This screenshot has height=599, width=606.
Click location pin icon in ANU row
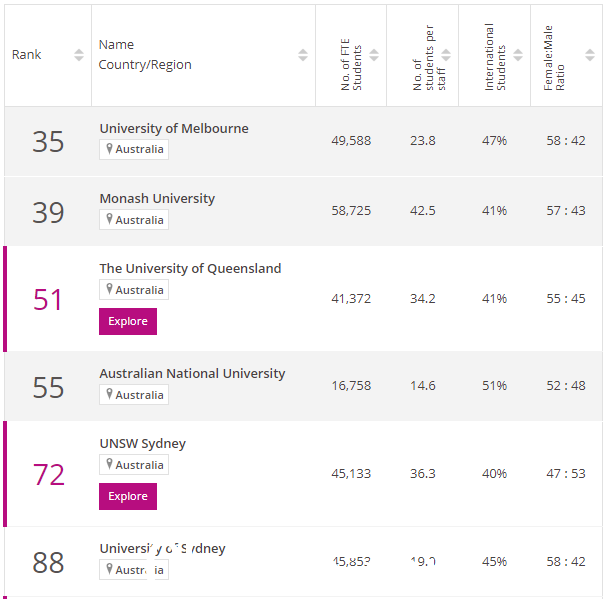coord(109,394)
